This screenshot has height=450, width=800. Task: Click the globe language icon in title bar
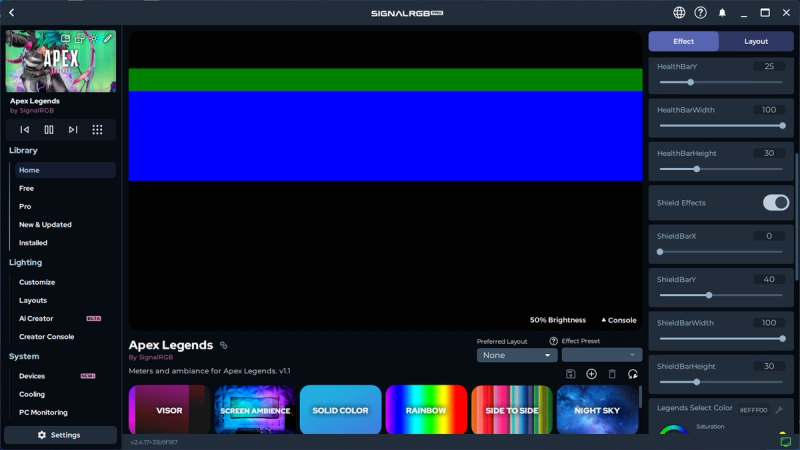680,13
